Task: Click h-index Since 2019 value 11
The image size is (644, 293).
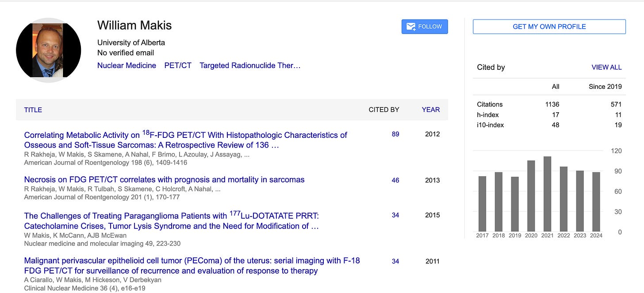Action: click(x=618, y=114)
